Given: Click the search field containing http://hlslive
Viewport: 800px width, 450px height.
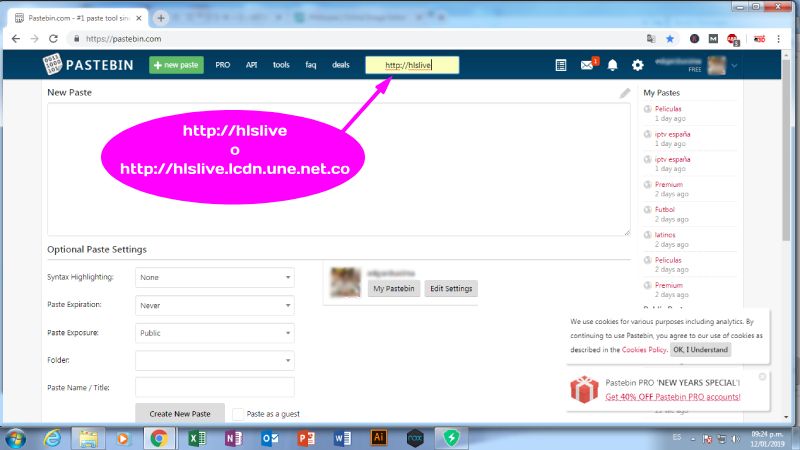Looking at the screenshot, I should coord(412,65).
